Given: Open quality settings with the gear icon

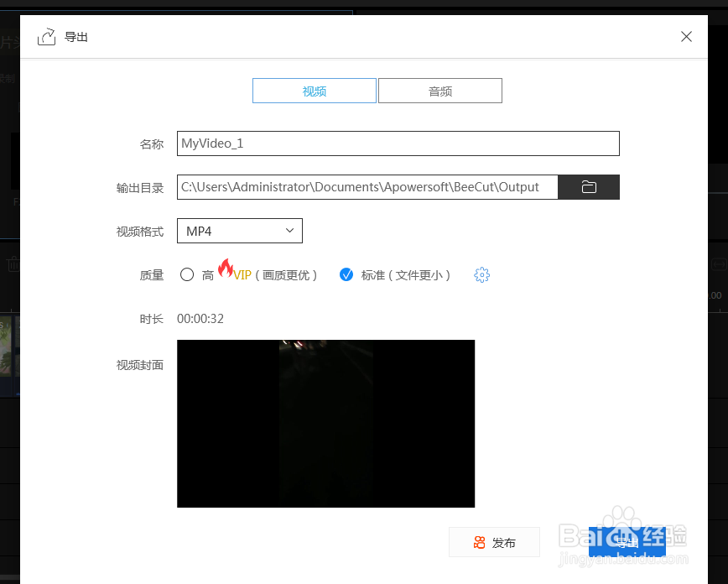Looking at the screenshot, I should [482, 274].
